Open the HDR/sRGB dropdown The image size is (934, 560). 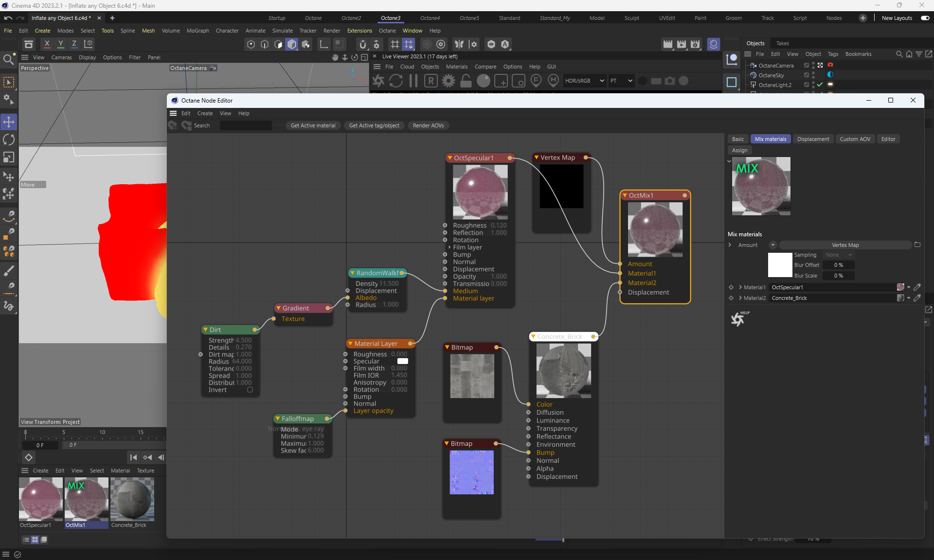pyautogui.click(x=584, y=81)
